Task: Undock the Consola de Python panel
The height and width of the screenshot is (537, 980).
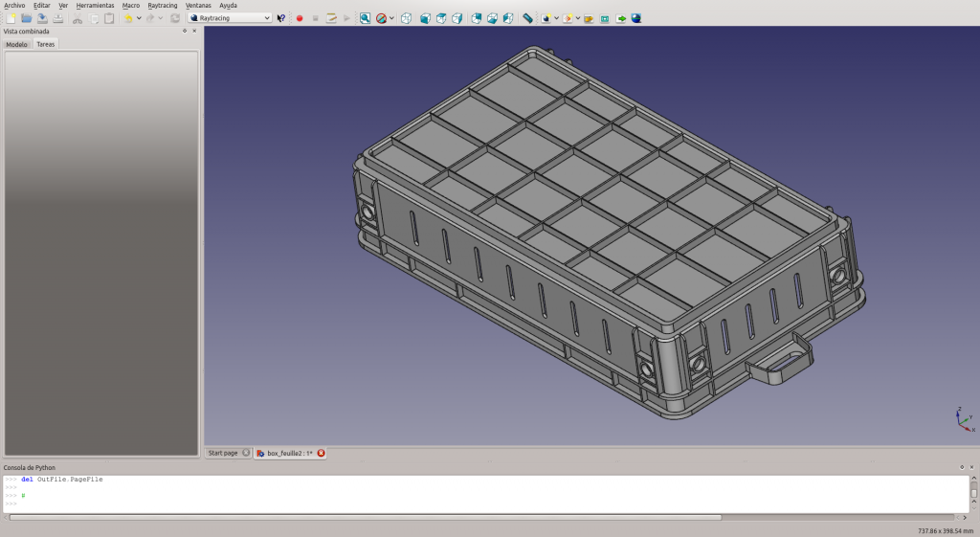Action: click(x=962, y=467)
